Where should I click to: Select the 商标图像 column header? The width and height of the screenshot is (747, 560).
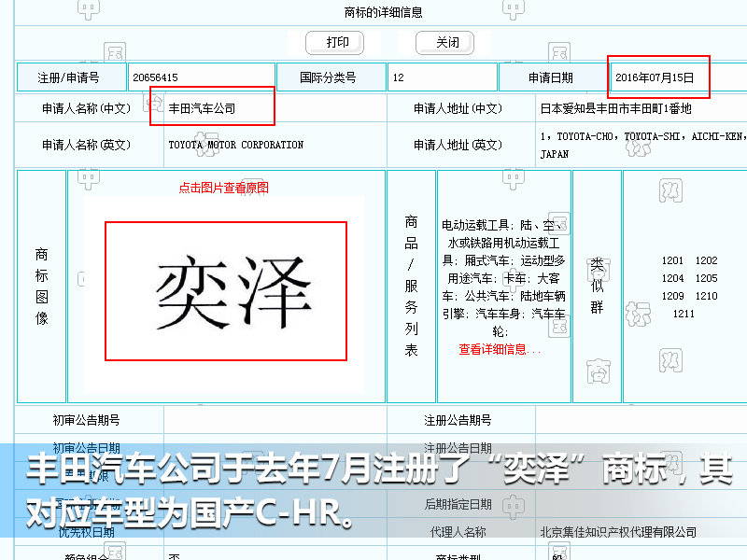41,287
